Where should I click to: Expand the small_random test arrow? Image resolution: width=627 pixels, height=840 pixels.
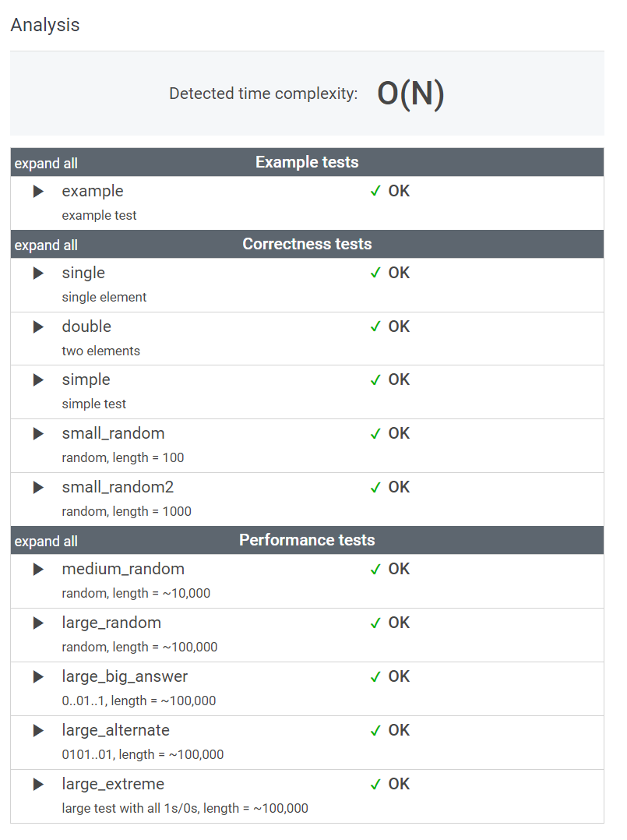[38, 434]
